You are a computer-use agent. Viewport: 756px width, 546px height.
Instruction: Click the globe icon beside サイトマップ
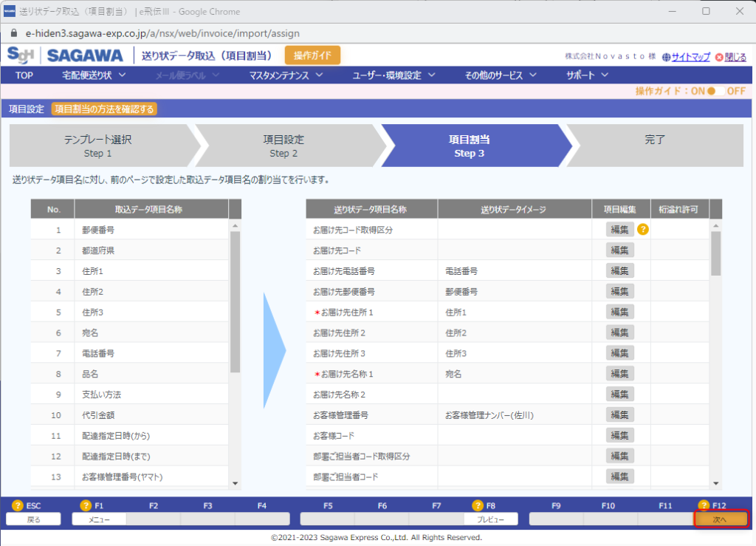(x=666, y=57)
